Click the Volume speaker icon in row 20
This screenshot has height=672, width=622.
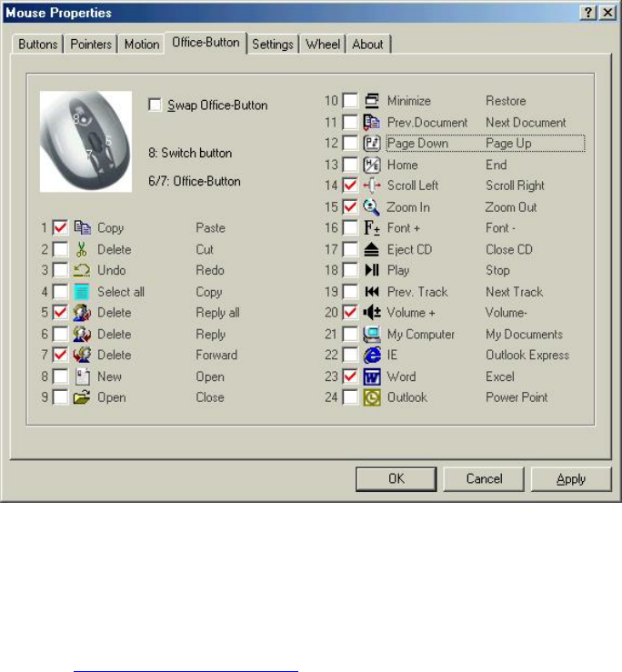click(x=372, y=313)
